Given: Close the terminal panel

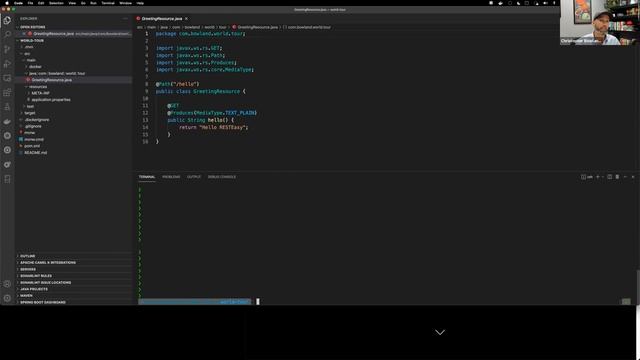Looking at the screenshot, I should click(633, 177).
